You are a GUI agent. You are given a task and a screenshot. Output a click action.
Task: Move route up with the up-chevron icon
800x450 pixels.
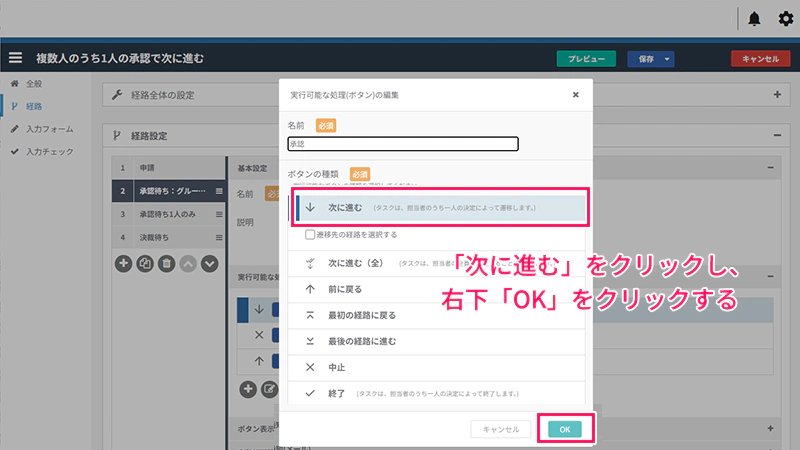188,264
